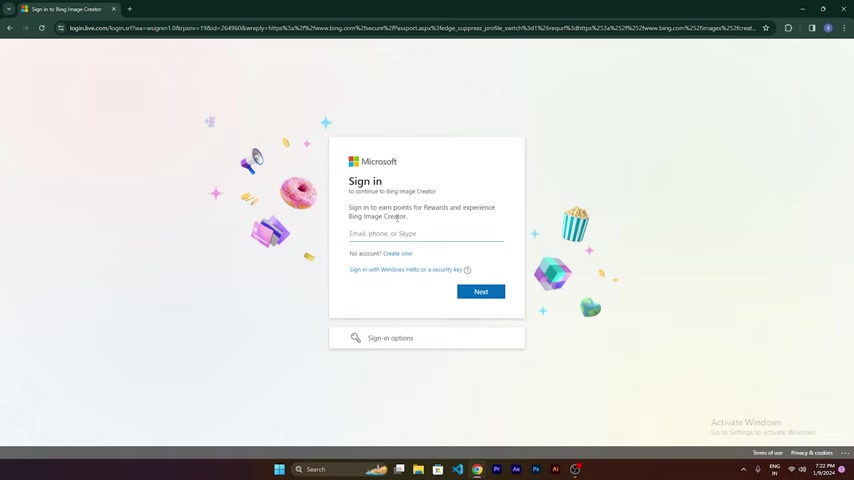Image resolution: width=854 pixels, height=480 pixels.
Task: Reload the page
Action: pos(41,28)
